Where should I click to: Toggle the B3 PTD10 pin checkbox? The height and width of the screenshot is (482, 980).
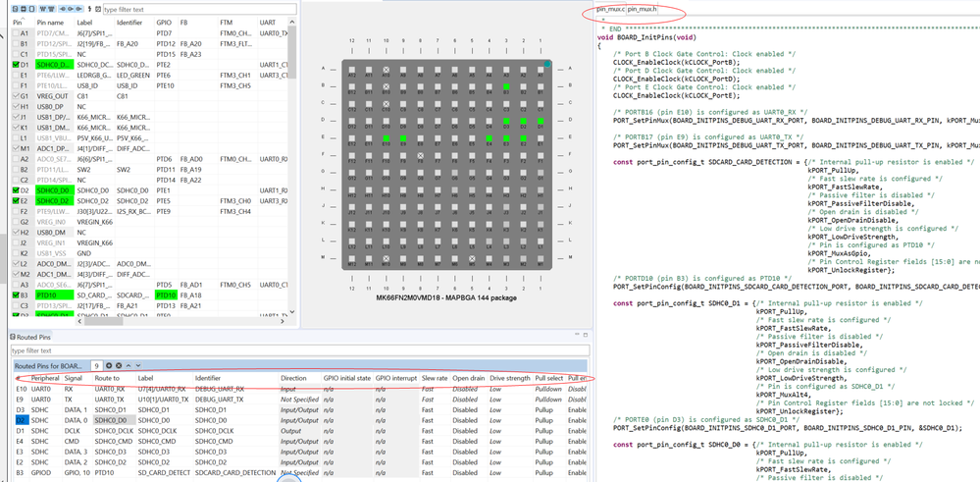coord(15,295)
